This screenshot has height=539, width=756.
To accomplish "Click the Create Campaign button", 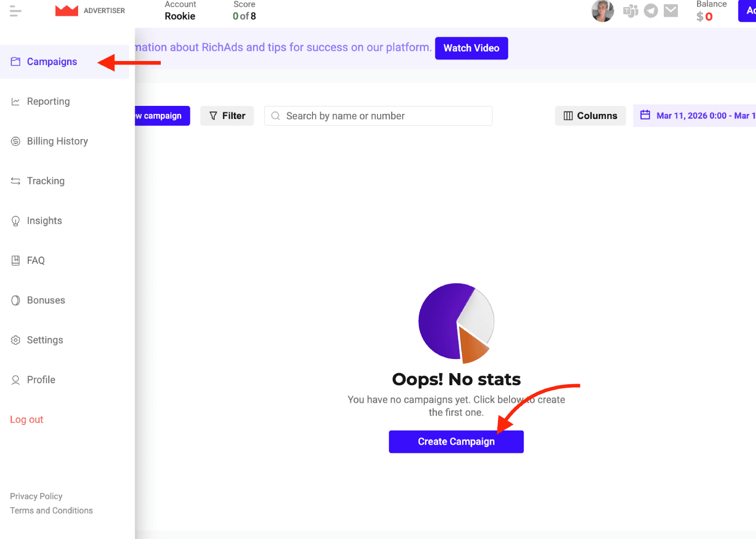I will (x=456, y=442).
